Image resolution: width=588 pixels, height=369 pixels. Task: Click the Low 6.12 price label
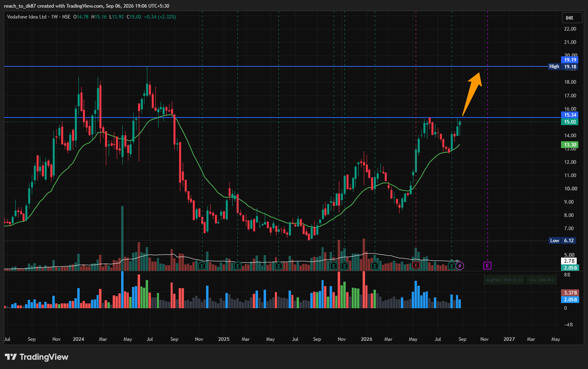click(x=563, y=241)
